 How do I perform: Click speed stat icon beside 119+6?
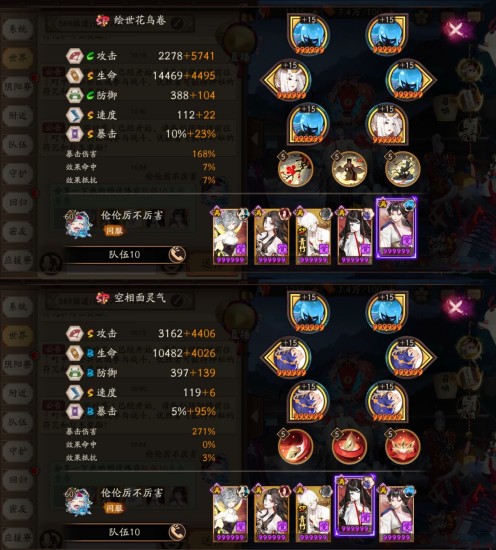click(x=74, y=393)
